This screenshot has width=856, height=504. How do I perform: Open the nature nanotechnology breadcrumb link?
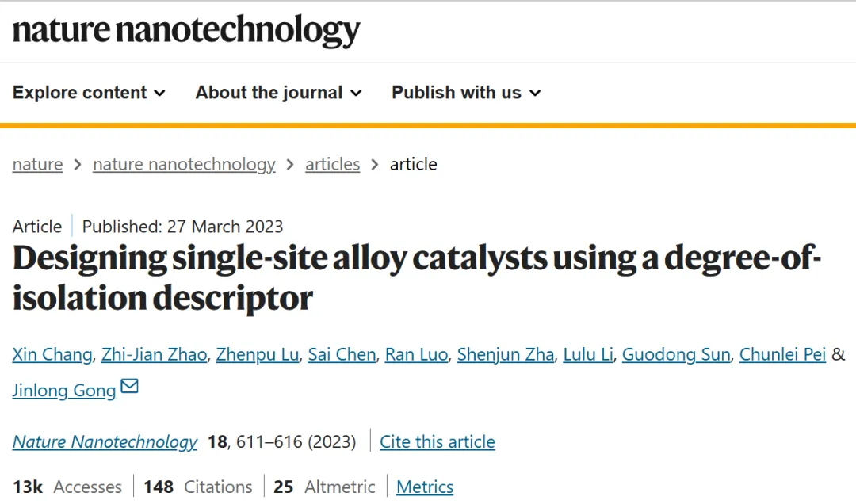[184, 164]
